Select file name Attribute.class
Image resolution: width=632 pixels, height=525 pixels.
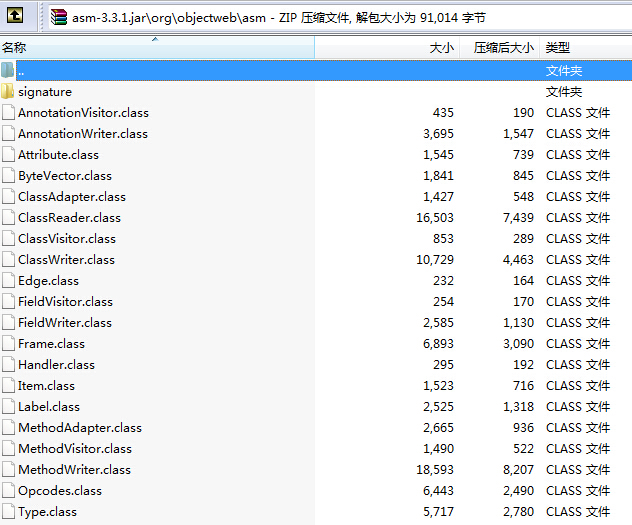point(58,155)
